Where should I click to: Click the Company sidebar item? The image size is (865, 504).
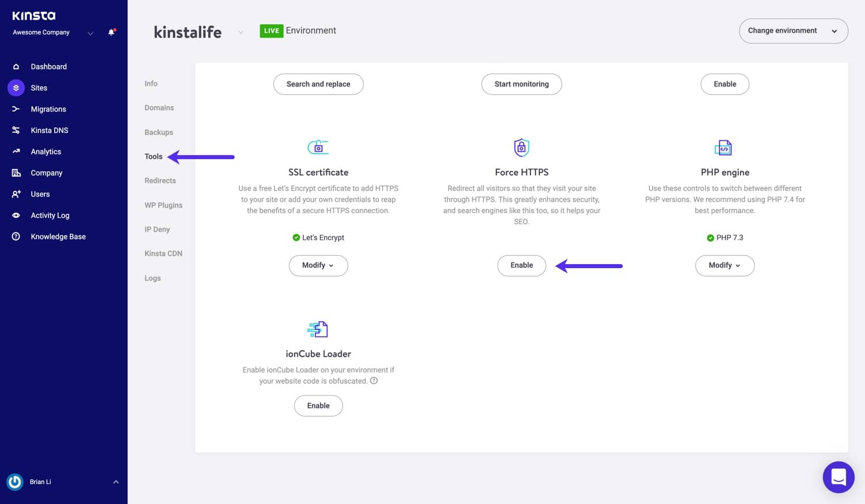coord(47,173)
